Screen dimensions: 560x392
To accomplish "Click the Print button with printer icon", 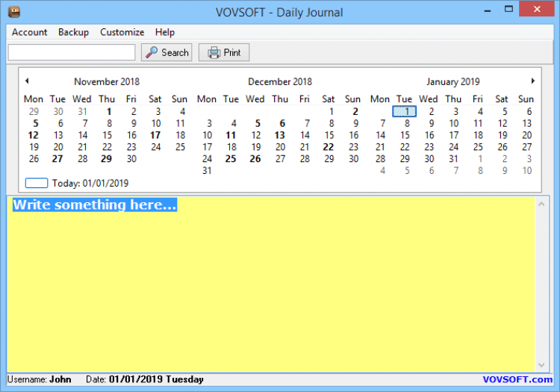I will pyautogui.click(x=224, y=52).
